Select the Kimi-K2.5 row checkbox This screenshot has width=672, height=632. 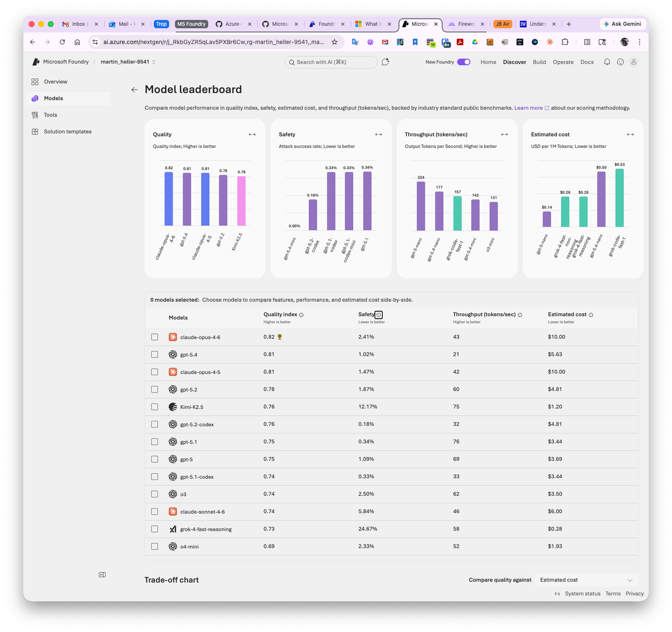tap(155, 406)
